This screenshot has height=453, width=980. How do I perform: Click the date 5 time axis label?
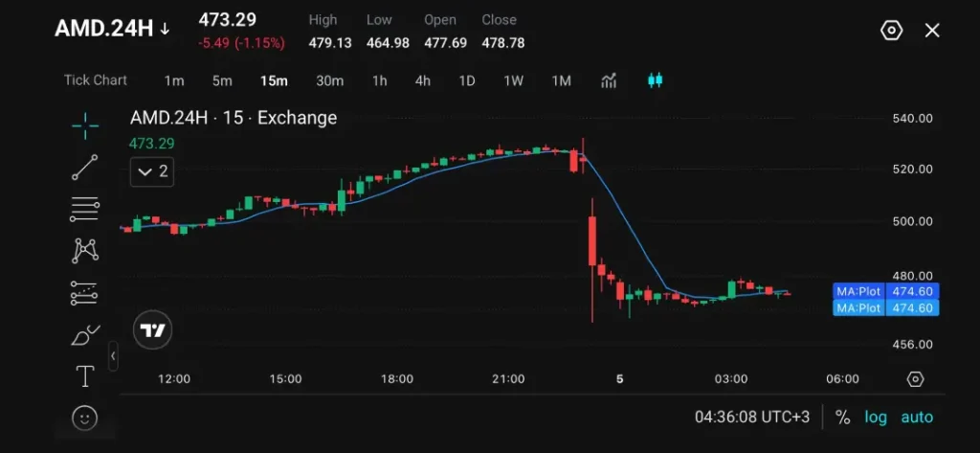tap(620, 379)
